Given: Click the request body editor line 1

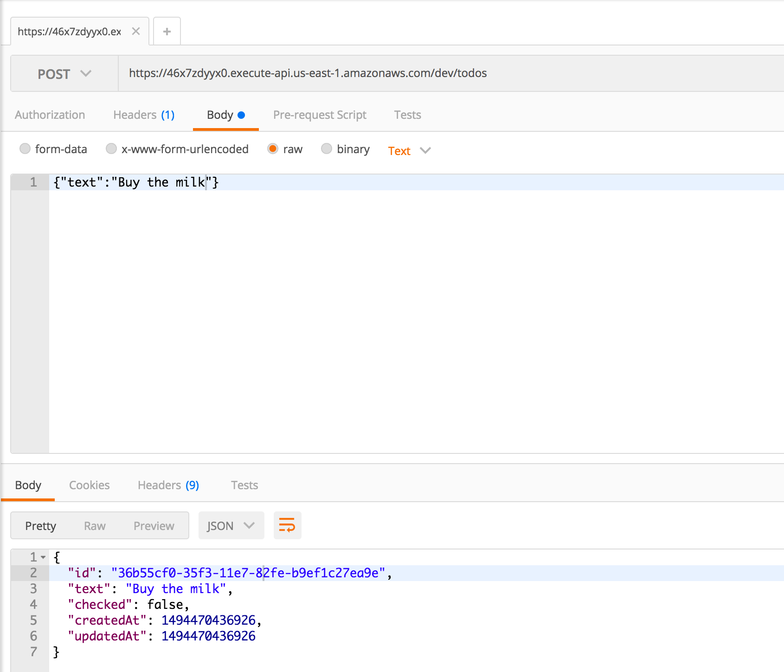Looking at the screenshot, I should tap(416, 182).
